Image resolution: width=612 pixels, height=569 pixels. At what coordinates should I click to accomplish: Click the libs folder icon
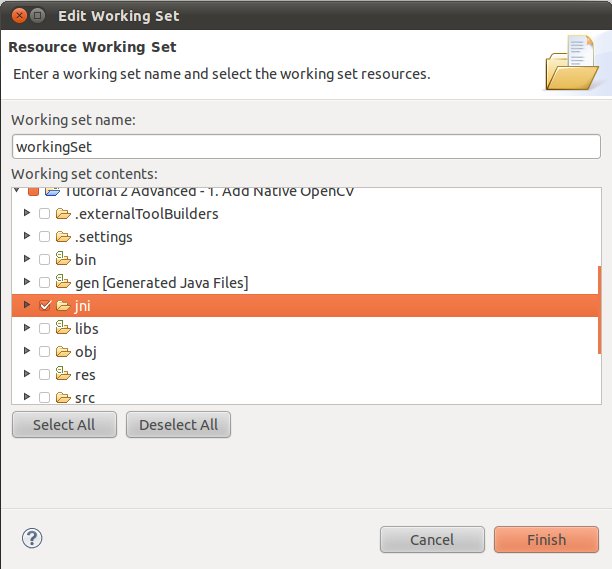point(63,329)
